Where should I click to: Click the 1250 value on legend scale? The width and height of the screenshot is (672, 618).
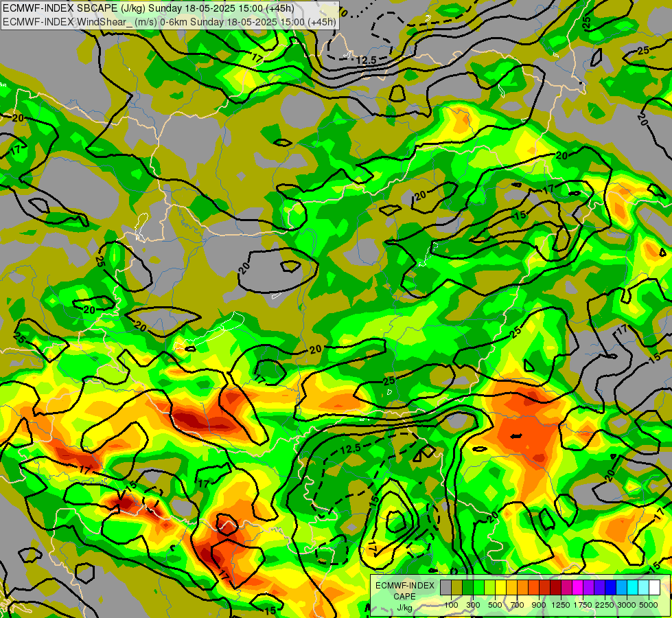click(x=561, y=605)
